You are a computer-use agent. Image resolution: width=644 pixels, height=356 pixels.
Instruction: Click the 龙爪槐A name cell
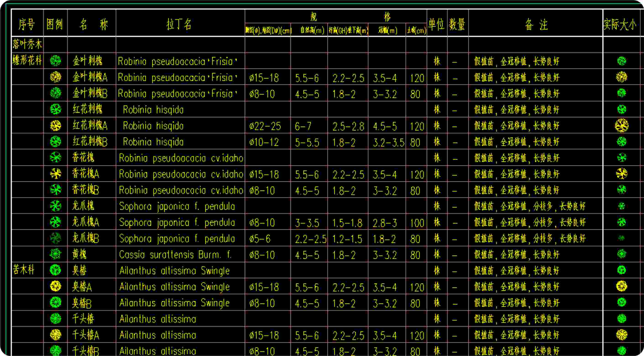(x=86, y=222)
